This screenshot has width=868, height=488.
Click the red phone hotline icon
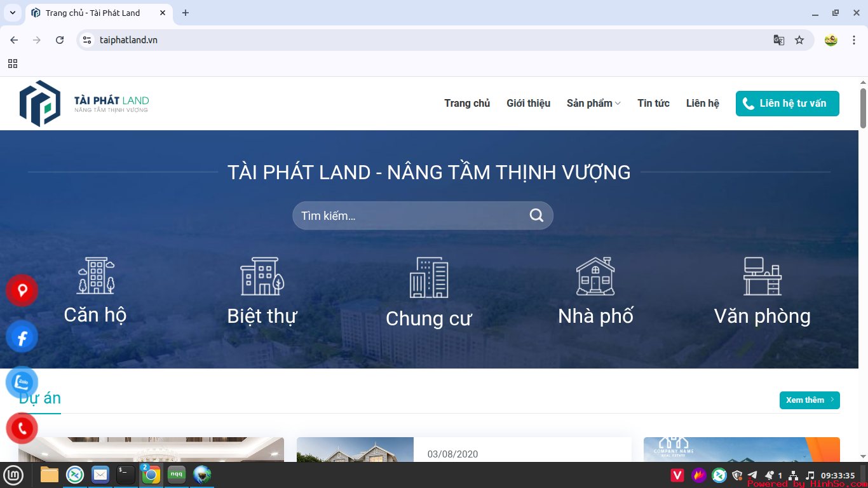(x=22, y=428)
